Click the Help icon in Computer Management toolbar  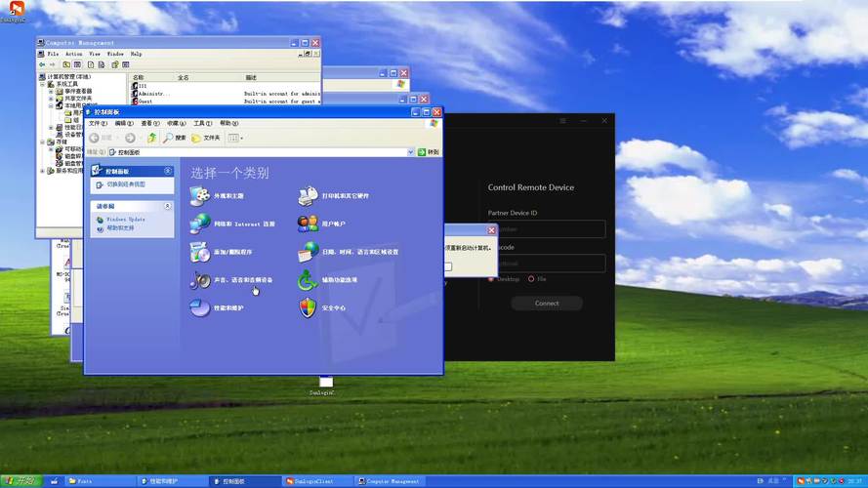[x=115, y=64]
